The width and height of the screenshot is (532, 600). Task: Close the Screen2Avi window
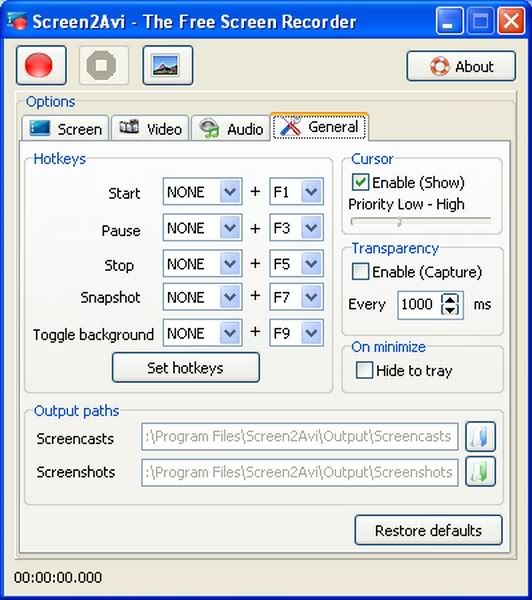tap(512, 21)
